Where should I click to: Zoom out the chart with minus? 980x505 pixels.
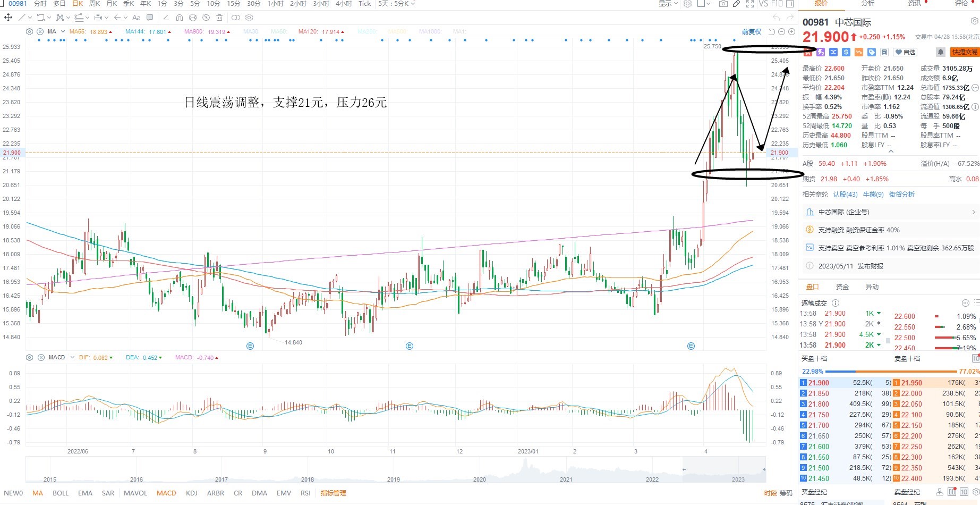[781, 31]
